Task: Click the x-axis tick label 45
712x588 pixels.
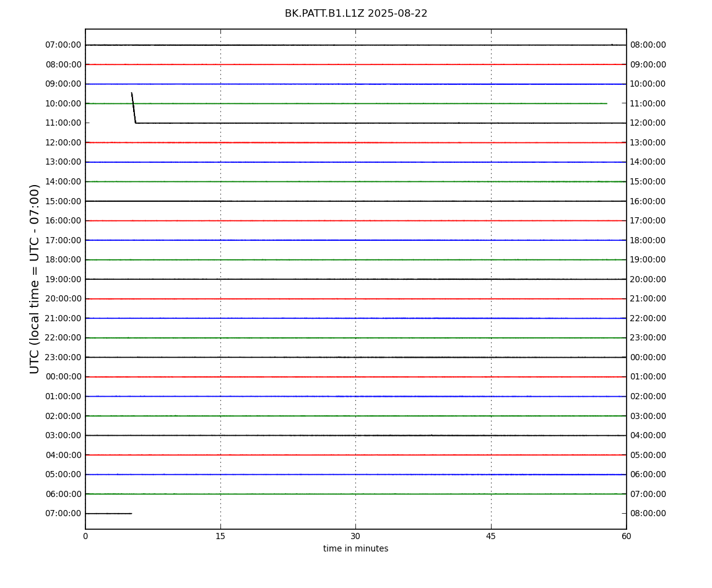Action: pos(491,536)
